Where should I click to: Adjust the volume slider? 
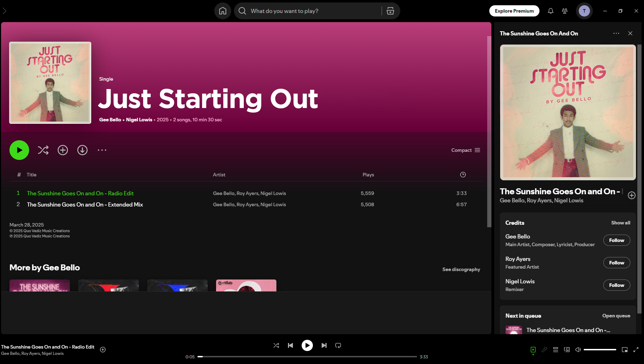coord(600,350)
